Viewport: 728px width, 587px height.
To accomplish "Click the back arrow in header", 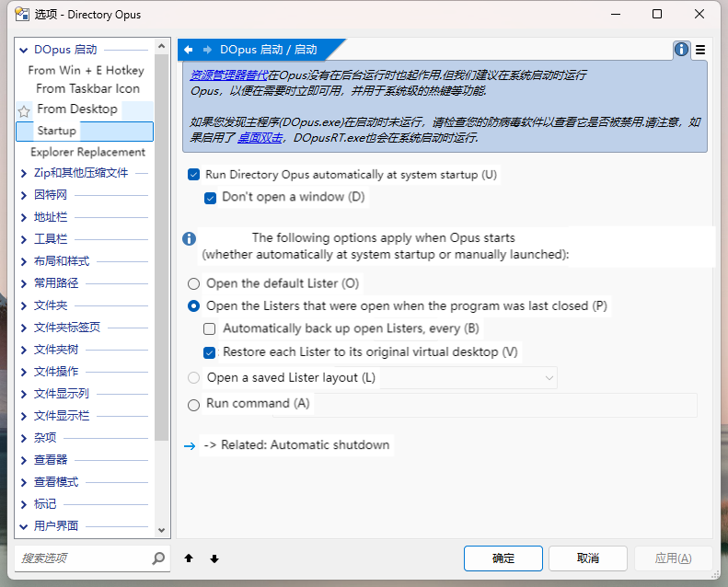I will 189,50.
